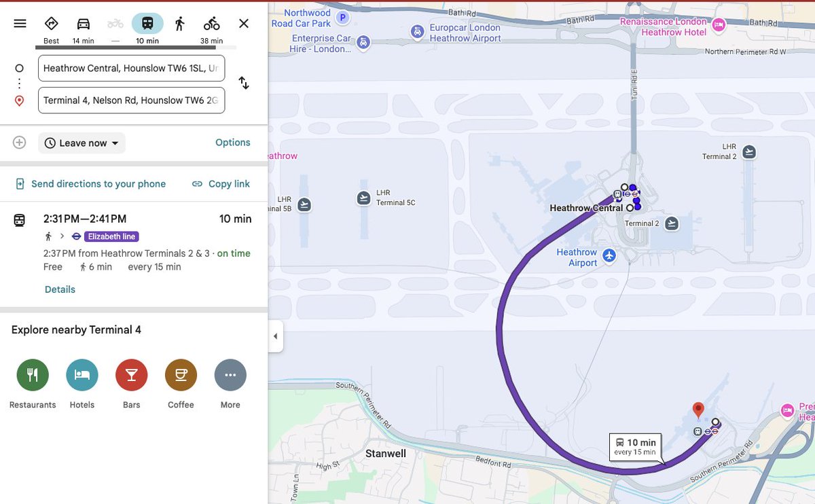This screenshot has height=504, width=815.
Task: Explore nearby Restaurants
Action: coord(33,384)
